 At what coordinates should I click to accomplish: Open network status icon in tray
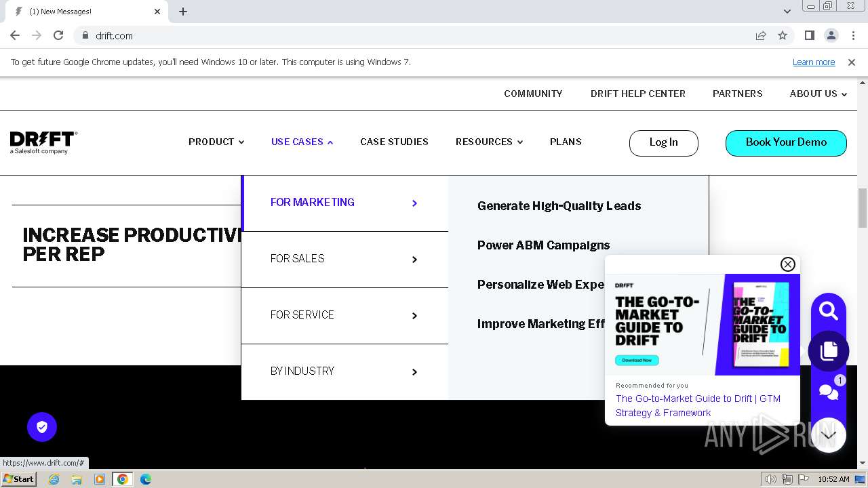787,479
